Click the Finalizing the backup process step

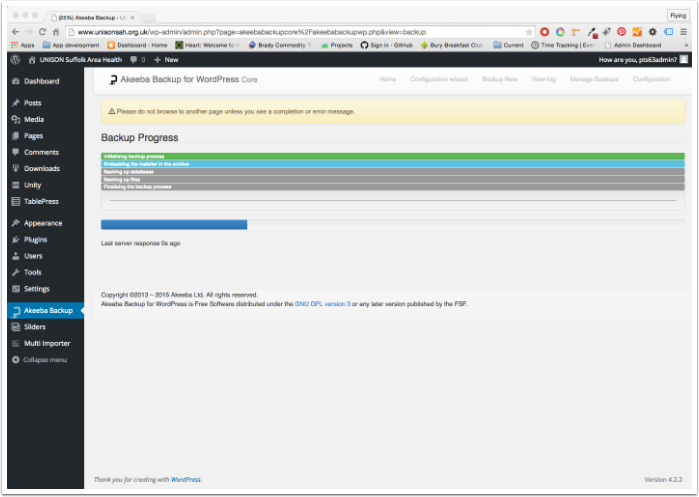click(x=393, y=187)
